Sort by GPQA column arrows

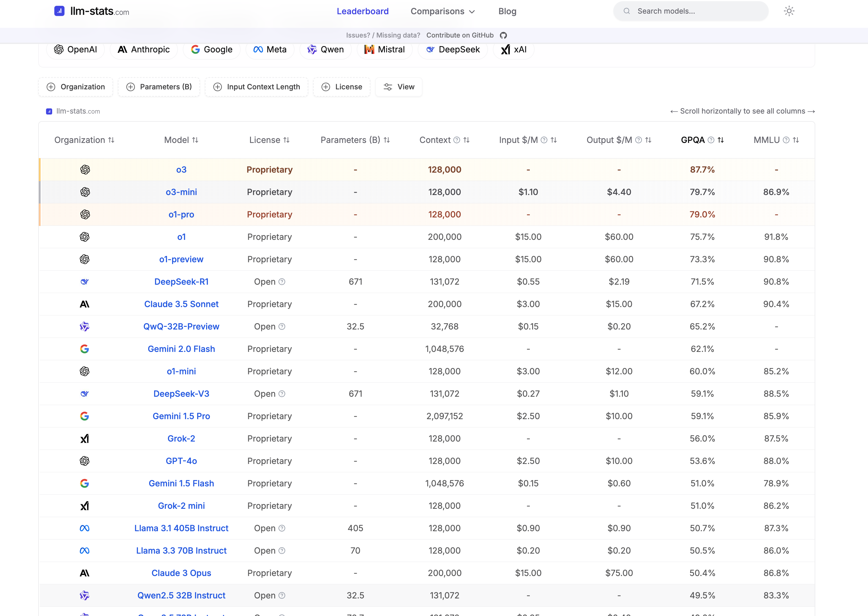coord(721,140)
